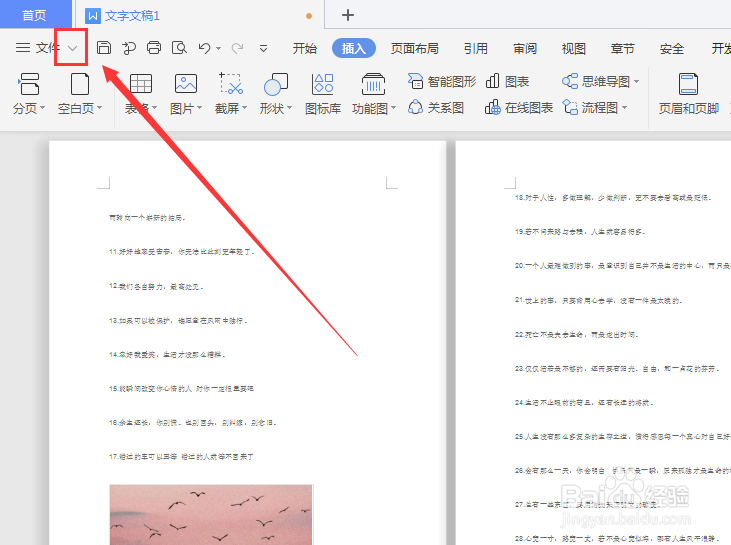This screenshot has width=731, height=545.
Task: Expand the 截屏 dropdown arrow
Action: click(244, 108)
